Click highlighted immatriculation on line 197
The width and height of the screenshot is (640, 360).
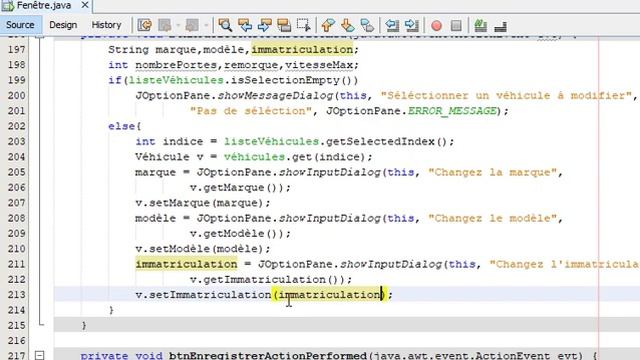[x=302, y=49]
